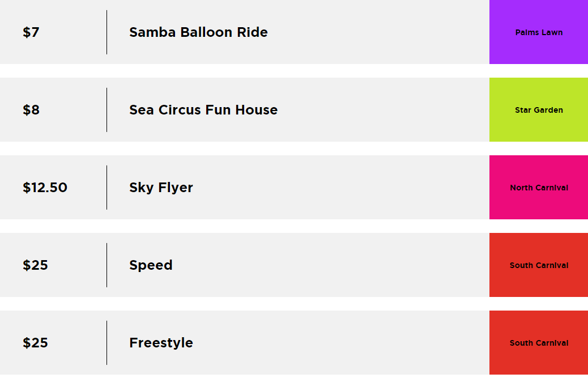Select the $8 price label

pyautogui.click(x=31, y=110)
